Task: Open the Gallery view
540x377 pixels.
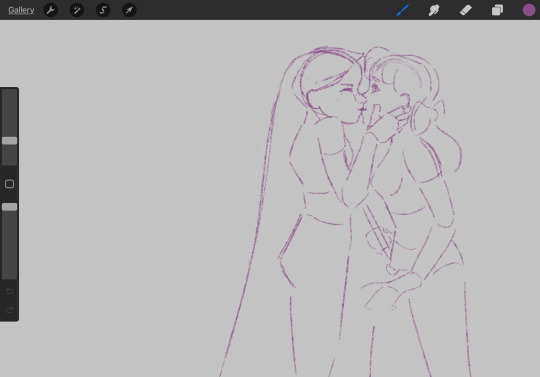Action: (x=21, y=10)
